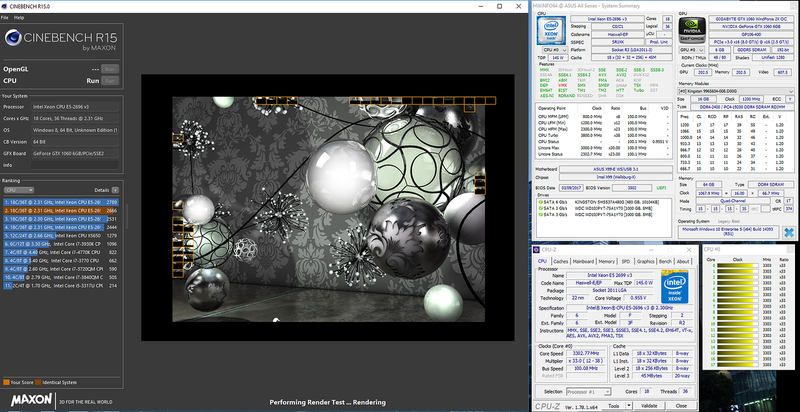
Task: Click the Intel Inside Xeon logo in CPU-Z
Action: tap(675, 286)
